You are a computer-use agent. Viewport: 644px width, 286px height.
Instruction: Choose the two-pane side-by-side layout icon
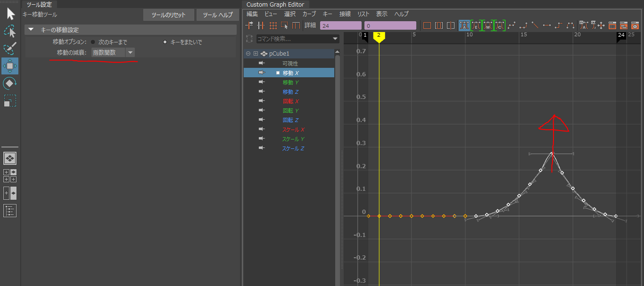(x=10, y=193)
